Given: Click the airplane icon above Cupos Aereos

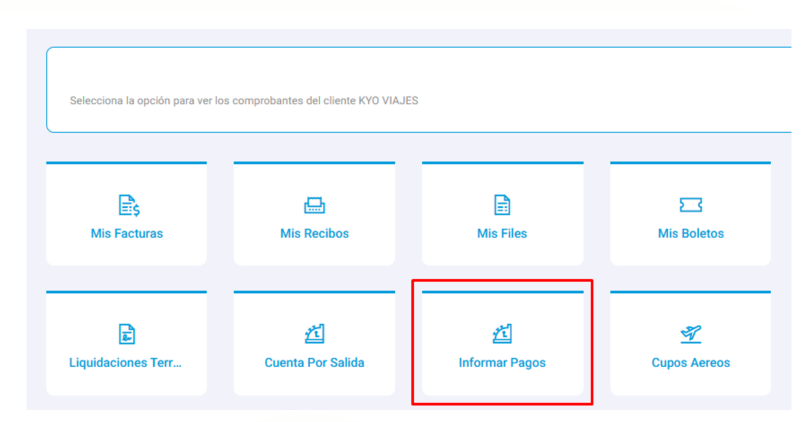Looking at the screenshot, I should tap(690, 334).
